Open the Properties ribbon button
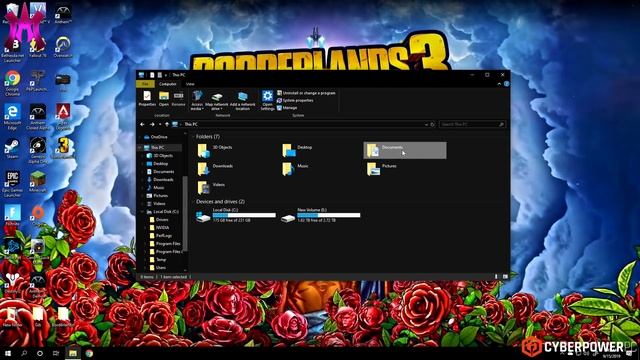Image resolution: width=640 pixels, height=360 pixels. point(147,99)
